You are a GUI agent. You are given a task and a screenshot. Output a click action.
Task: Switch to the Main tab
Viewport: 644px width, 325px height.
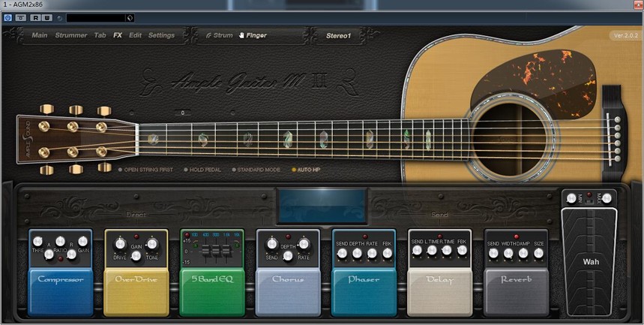coord(40,35)
